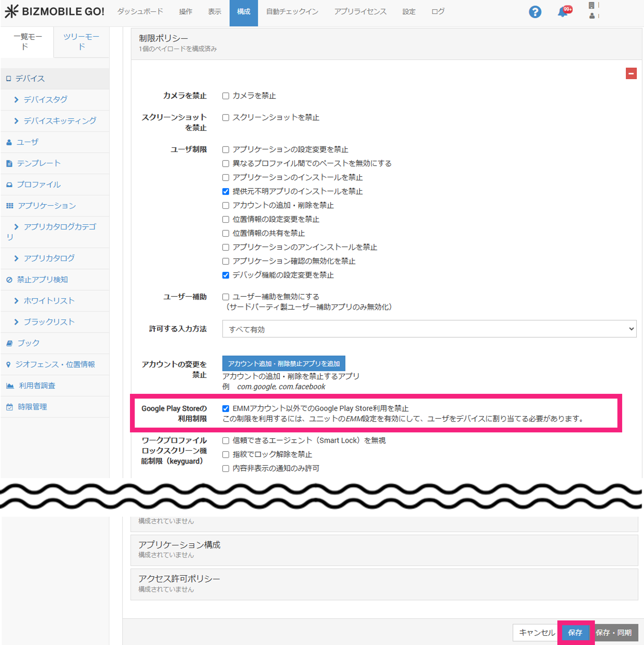Switch to the 自動チェックイン menu

point(292,12)
